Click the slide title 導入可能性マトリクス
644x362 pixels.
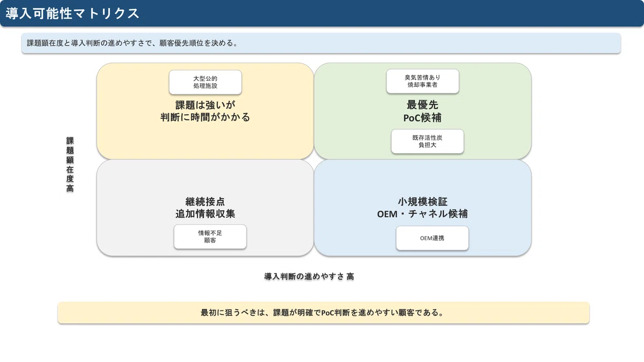tap(73, 13)
